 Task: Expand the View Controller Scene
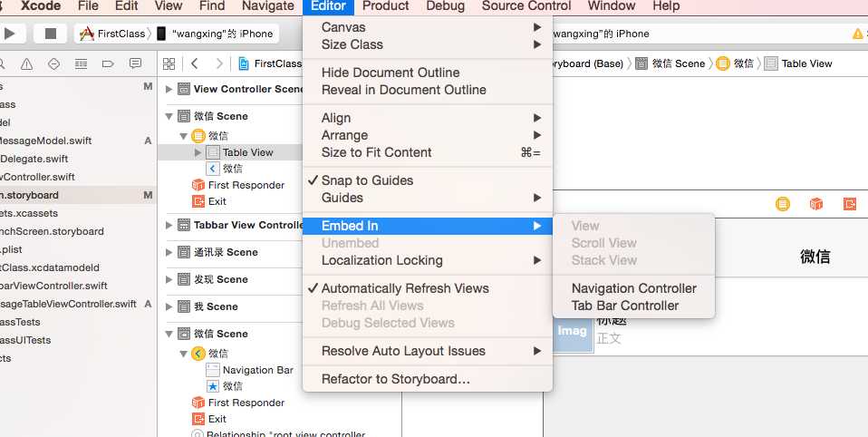(169, 89)
